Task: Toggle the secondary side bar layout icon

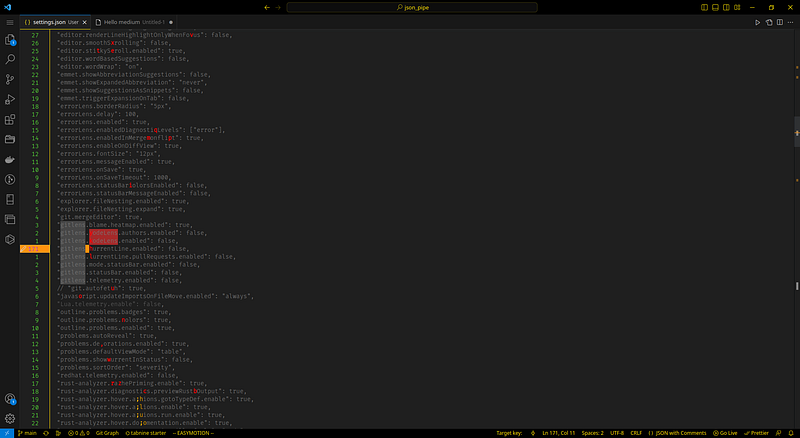Action: click(x=726, y=7)
